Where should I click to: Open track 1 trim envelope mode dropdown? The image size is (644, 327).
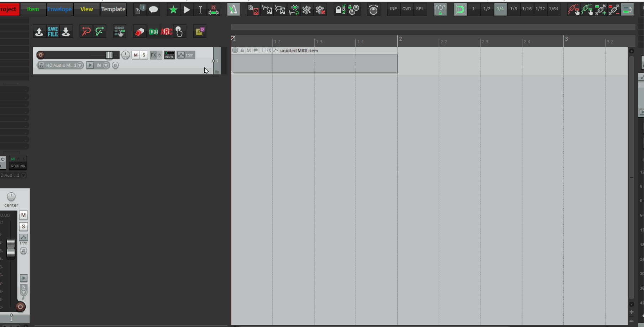(186, 55)
